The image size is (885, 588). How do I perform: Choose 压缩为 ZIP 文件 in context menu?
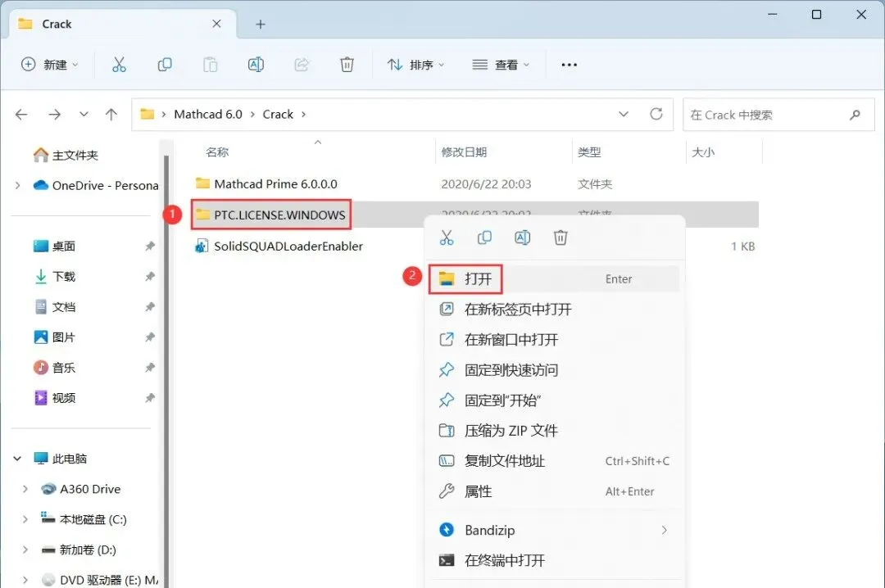(x=554, y=431)
